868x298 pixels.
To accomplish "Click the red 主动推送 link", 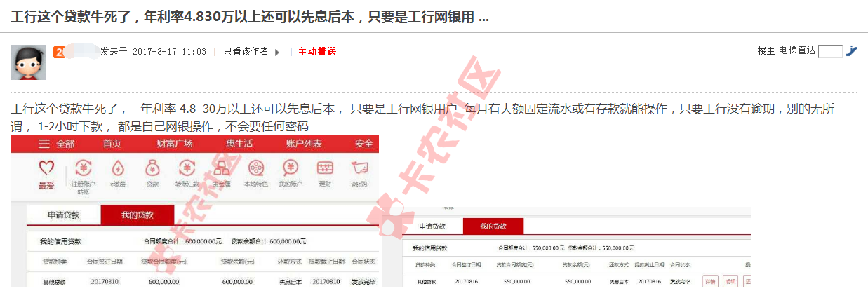I will coord(317,51).
